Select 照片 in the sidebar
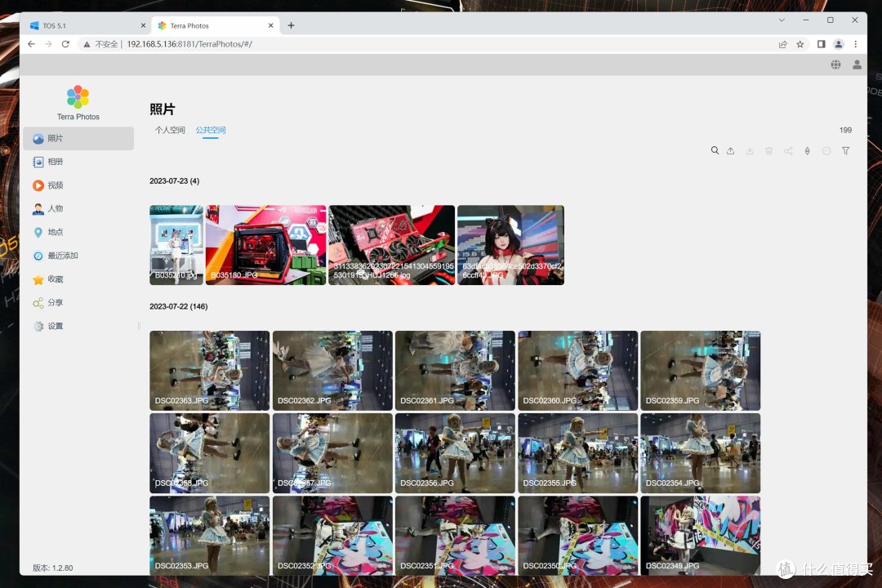 click(x=78, y=138)
